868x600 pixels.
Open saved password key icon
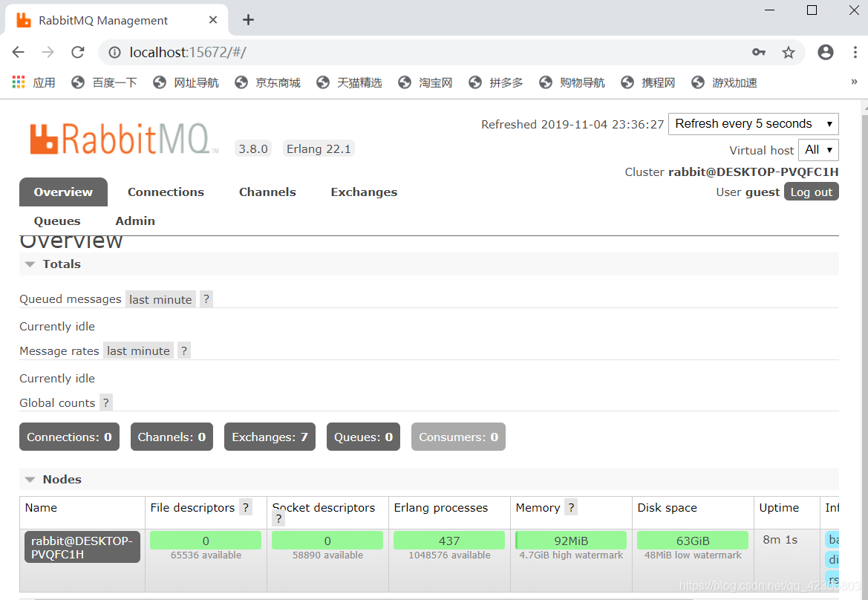(x=758, y=52)
